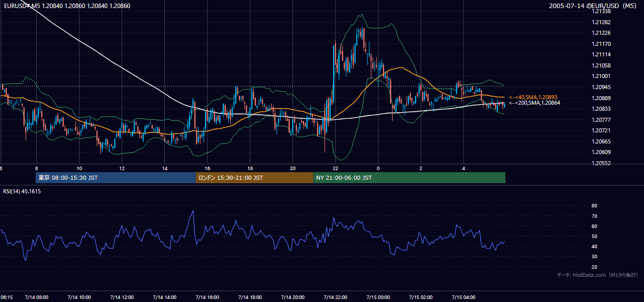
Task: Click price axis label 1.20552
Action: point(602,163)
